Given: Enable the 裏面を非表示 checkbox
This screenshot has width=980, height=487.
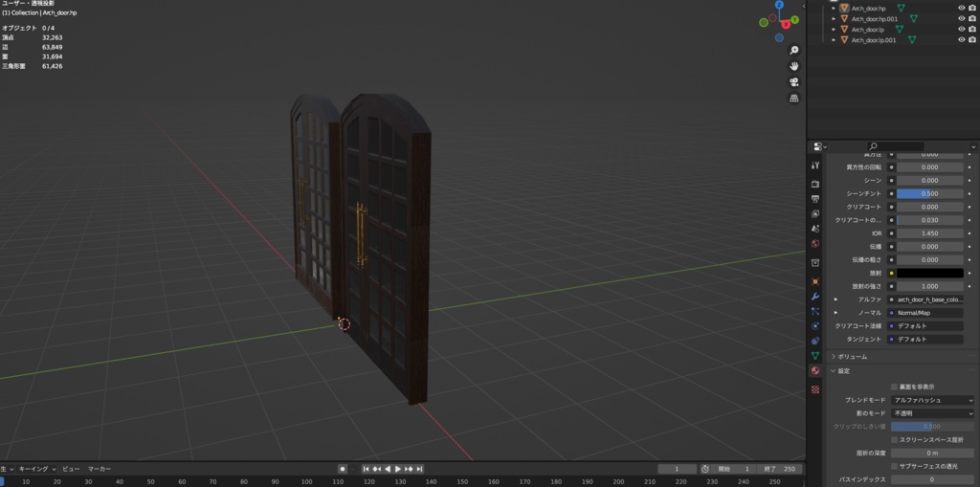Looking at the screenshot, I should point(894,387).
